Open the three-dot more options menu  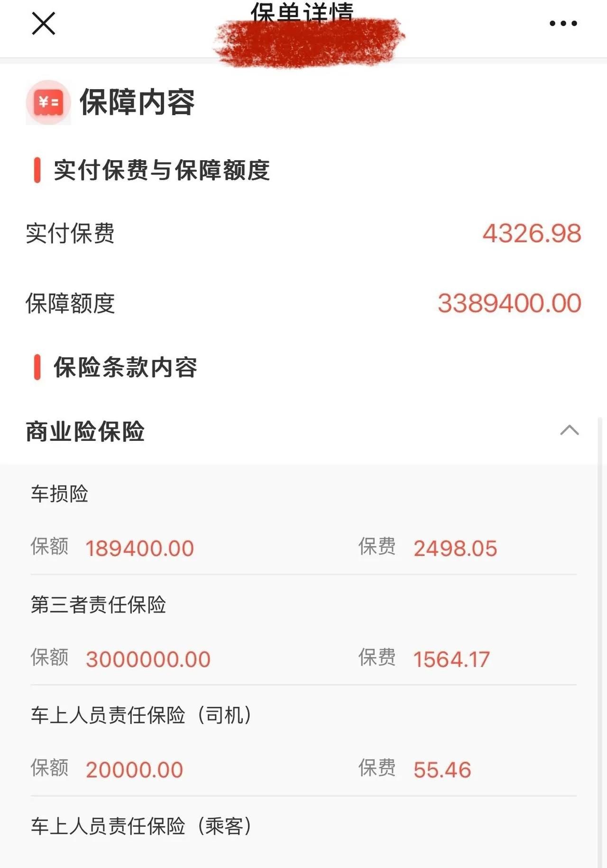coord(563,23)
